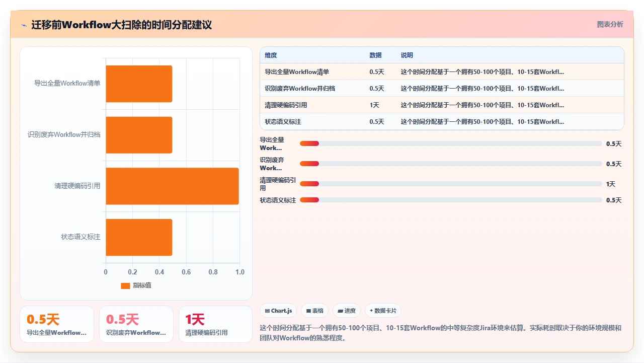Screen dimensions: 644x363
Task: Select the 数据卡片 tag button
Action: tap(383, 311)
